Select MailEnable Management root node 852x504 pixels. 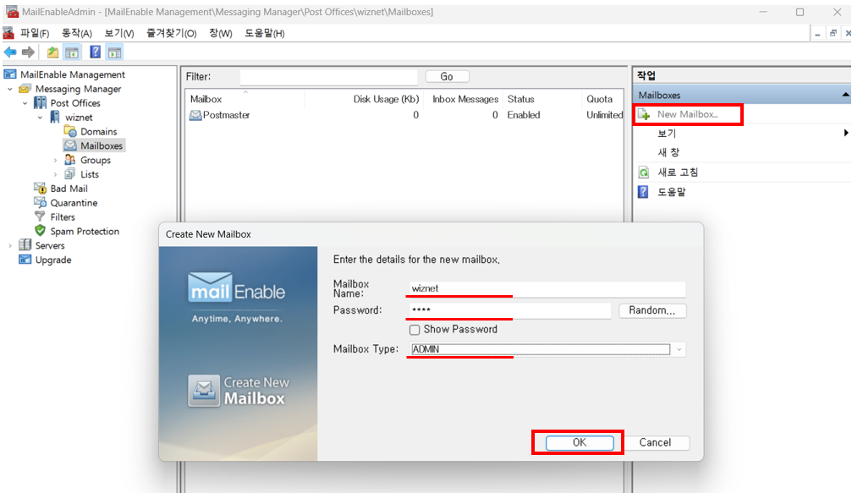(x=72, y=74)
